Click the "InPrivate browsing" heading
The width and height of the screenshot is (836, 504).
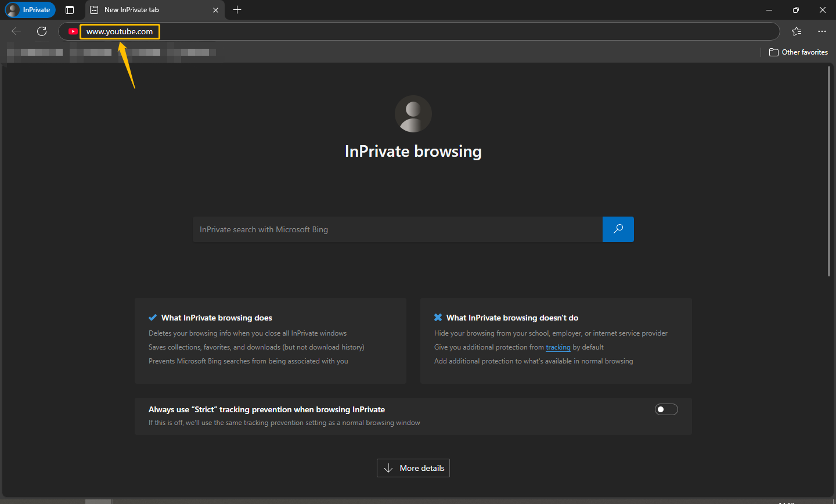point(413,152)
